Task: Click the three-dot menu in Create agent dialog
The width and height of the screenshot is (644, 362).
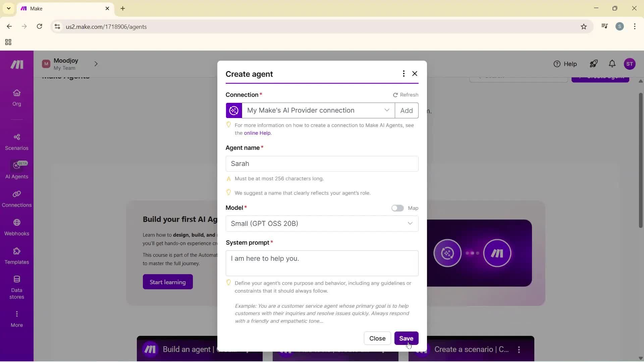Action: [x=404, y=73]
